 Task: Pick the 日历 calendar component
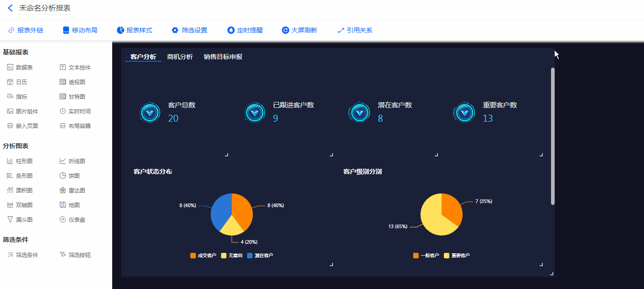pyautogui.click(x=17, y=82)
